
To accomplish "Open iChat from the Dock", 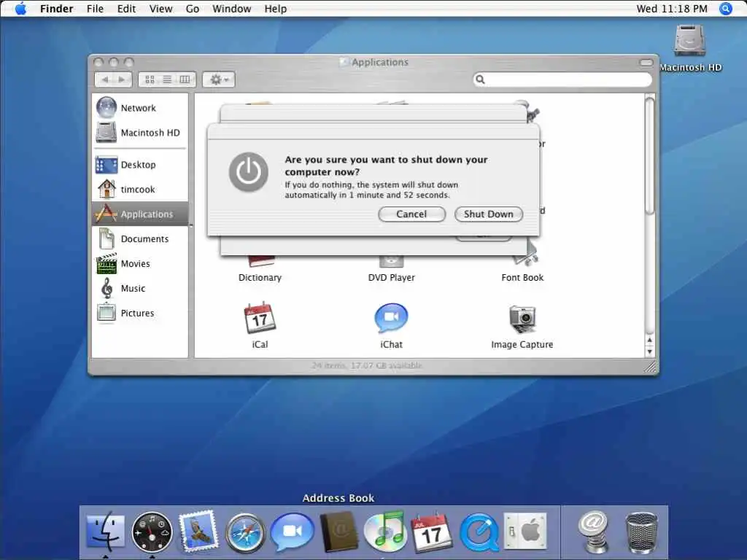I will [292, 531].
